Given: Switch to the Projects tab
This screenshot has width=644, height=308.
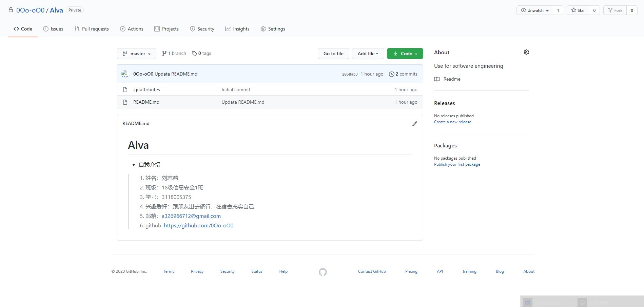Looking at the screenshot, I should pos(167,29).
